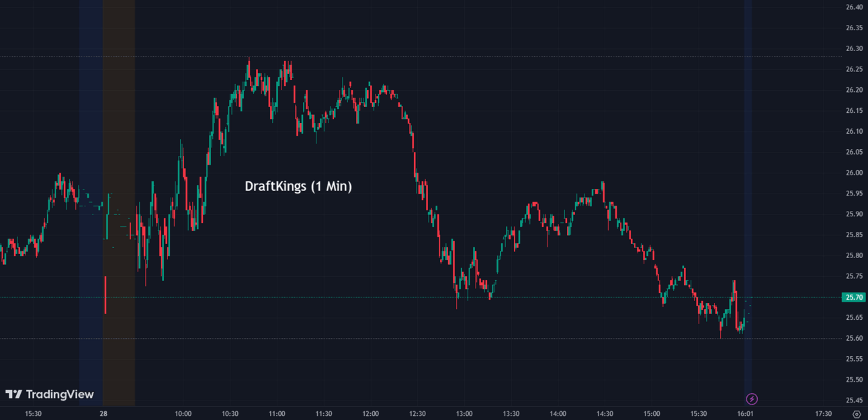
Task: Click the purple lightning bolt event marker
Action: (752, 398)
